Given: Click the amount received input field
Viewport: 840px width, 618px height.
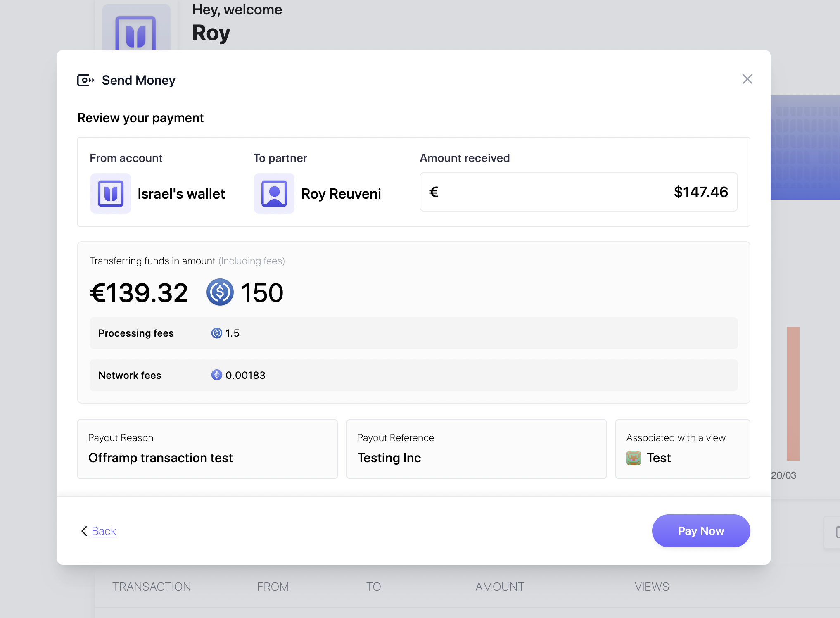Looking at the screenshot, I should (x=578, y=192).
